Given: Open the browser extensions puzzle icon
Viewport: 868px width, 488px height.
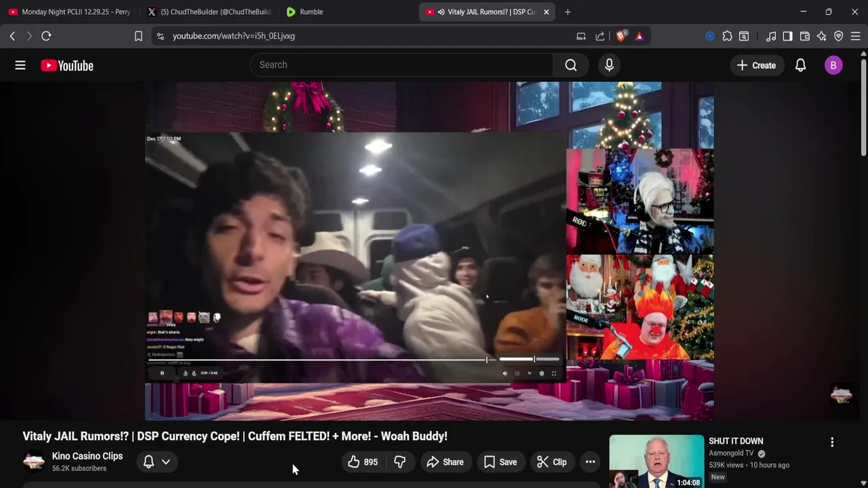Looking at the screenshot, I should tap(727, 36).
